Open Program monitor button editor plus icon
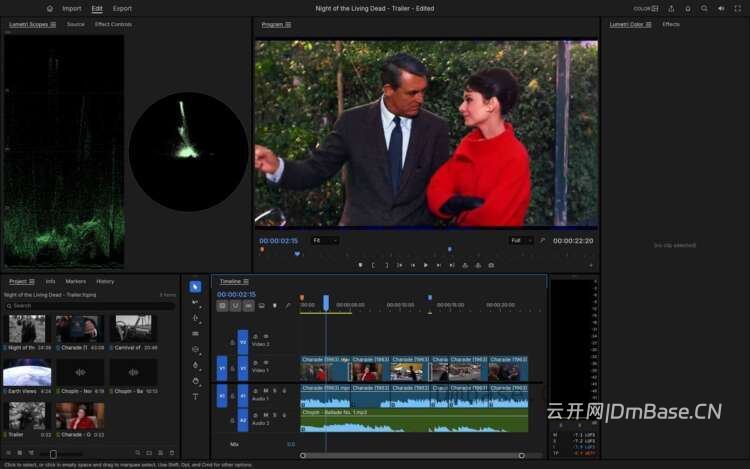 pos(591,265)
